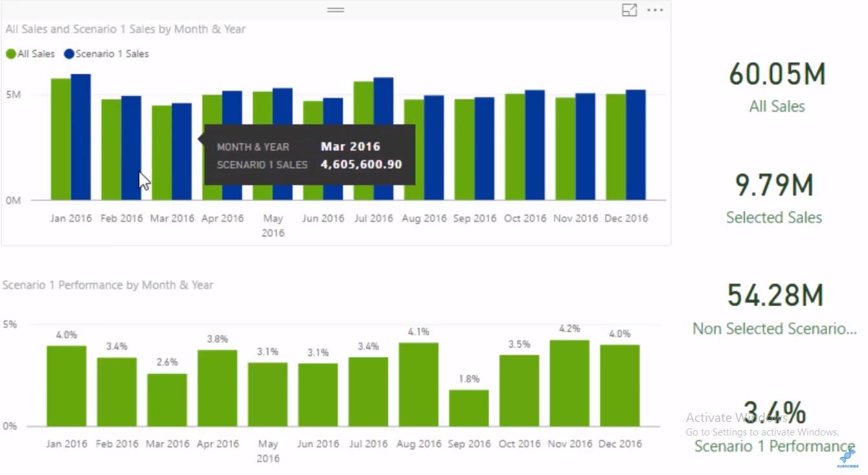Select Oct 2016 green All Sales bar
The width and height of the screenshot is (868, 475).
coord(515,147)
